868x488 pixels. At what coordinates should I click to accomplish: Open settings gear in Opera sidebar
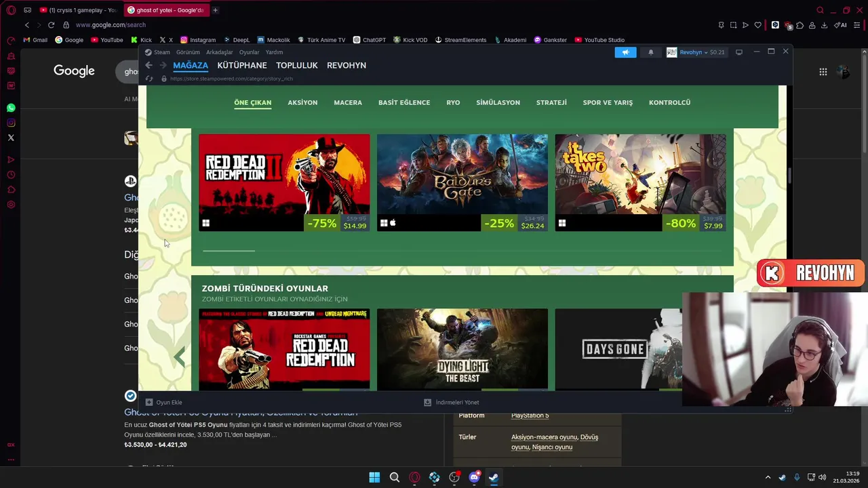(11, 205)
